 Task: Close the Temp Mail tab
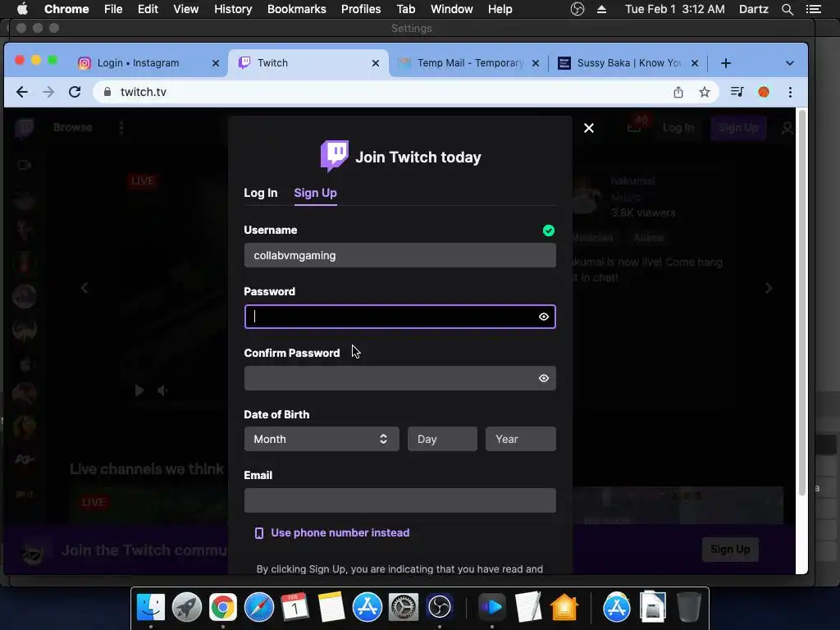tap(535, 63)
